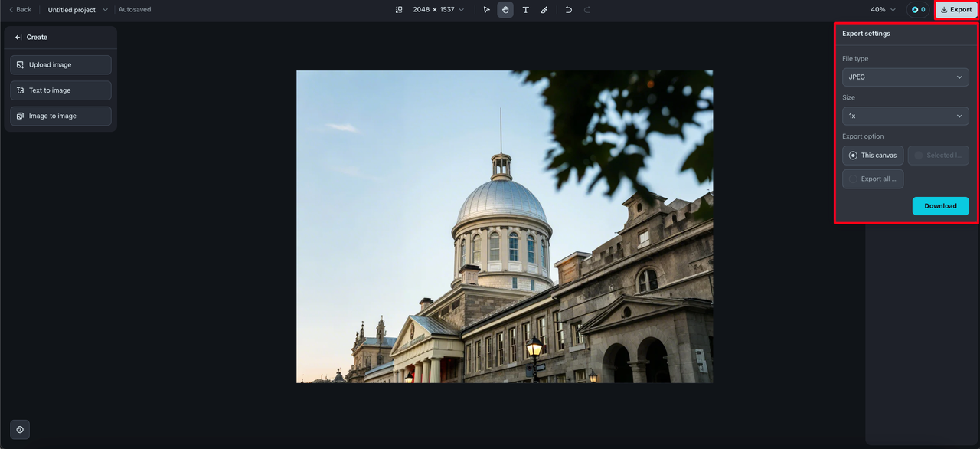Screen dimensions: 980x449
Task: Select the This canvas export option
Action: coord(873,156)
